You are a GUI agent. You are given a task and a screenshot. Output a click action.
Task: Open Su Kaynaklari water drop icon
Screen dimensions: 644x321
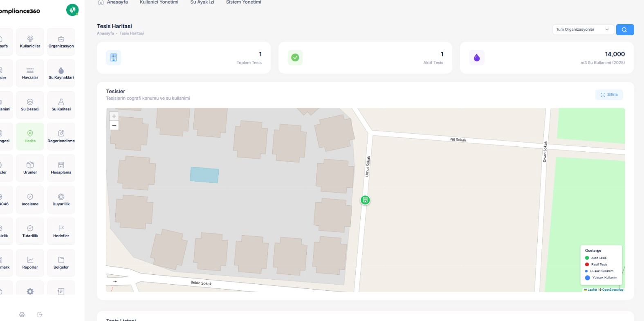61,71
